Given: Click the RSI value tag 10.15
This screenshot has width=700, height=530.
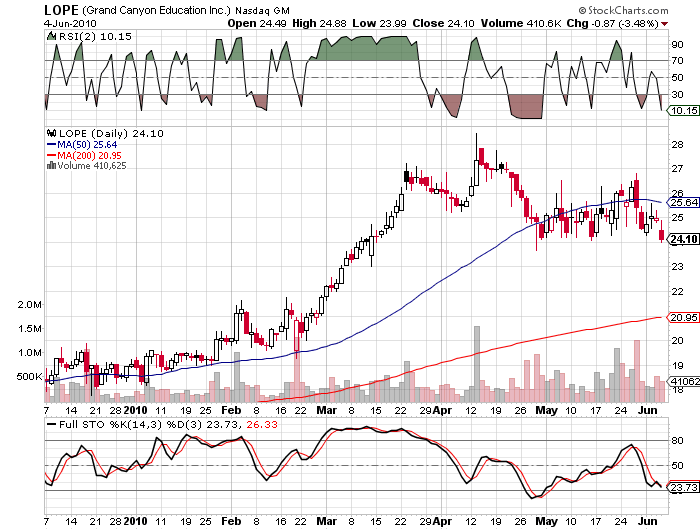Looking at the screenshot, I should tap(683, 110).
